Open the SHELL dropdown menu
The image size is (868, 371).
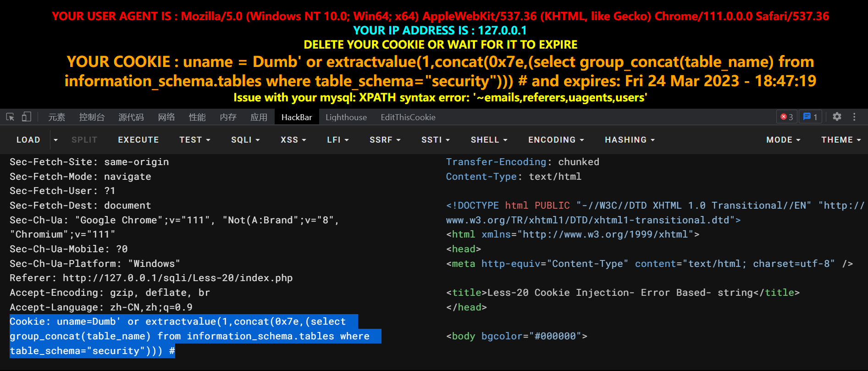(x=489, y=140)
